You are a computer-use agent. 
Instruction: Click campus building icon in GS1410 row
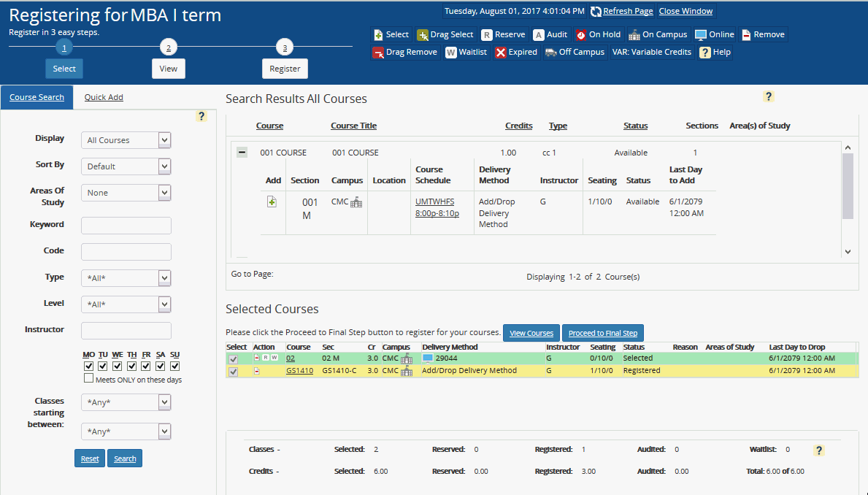click(x=407, y=371)
